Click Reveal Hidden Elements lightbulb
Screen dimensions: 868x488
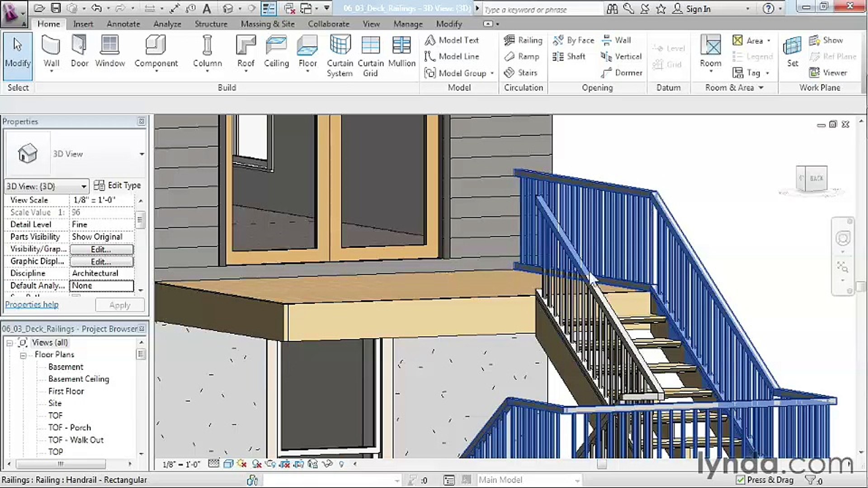[x=341, y=464]
